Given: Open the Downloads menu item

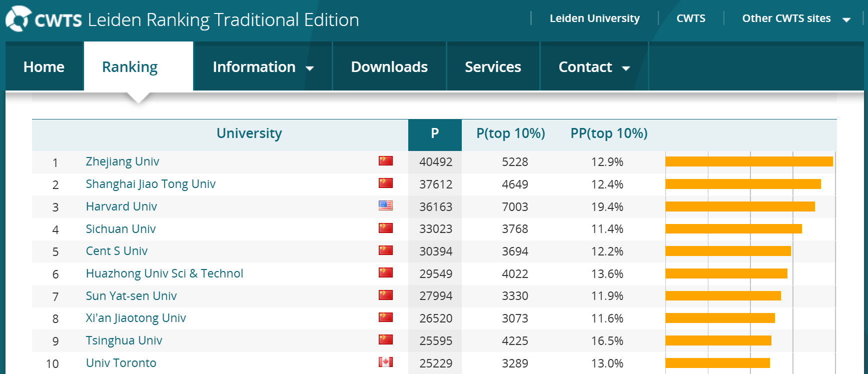Looking at the screenshot, I should click(389, 67).
